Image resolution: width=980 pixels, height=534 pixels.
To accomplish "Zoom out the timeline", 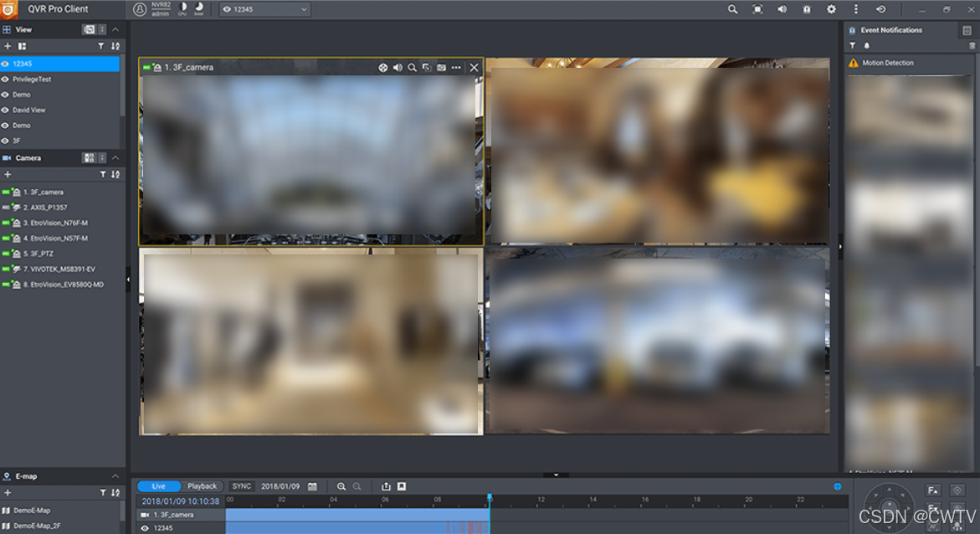I will coord(357,486).
